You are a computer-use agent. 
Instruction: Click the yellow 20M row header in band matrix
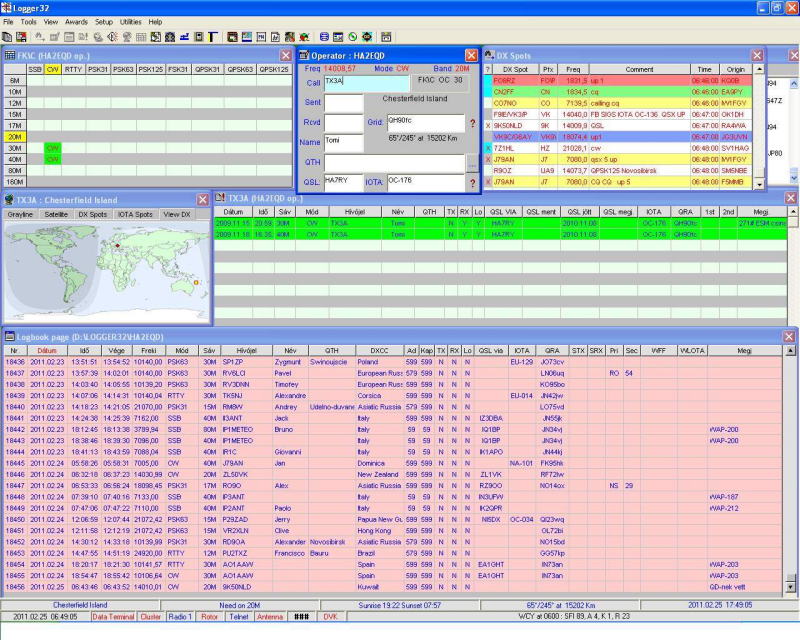point(14,137)
